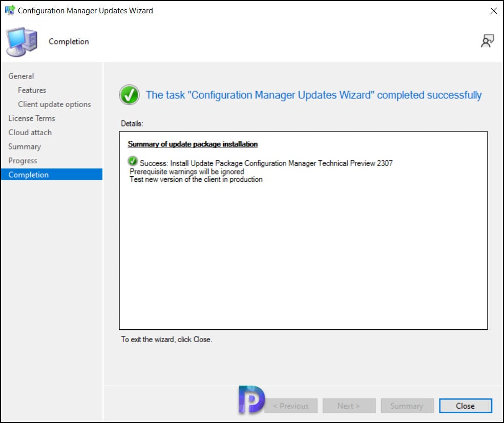Click the small green checkmark beside Success line

point(133,161)
